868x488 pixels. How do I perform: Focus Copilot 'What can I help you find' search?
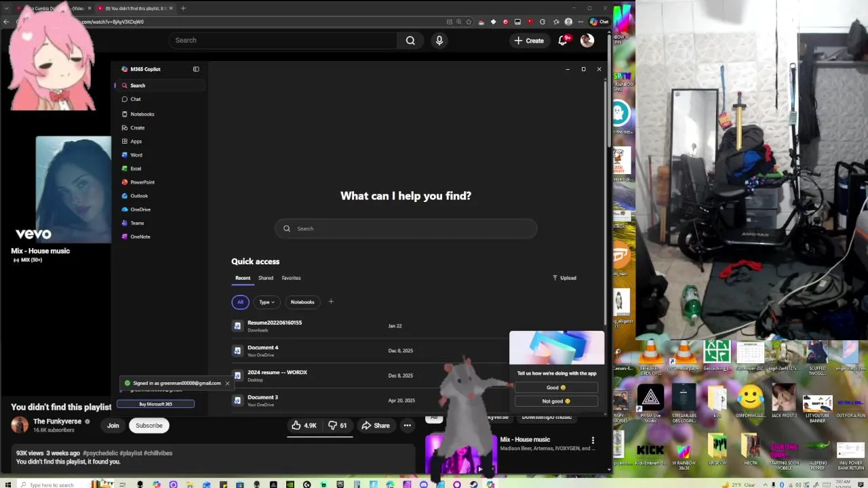tap(406, 228)
